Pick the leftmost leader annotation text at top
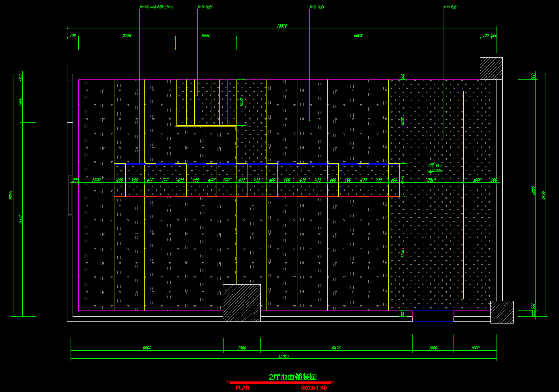Viewport: 559px width, 392px height. coord(157,7)
